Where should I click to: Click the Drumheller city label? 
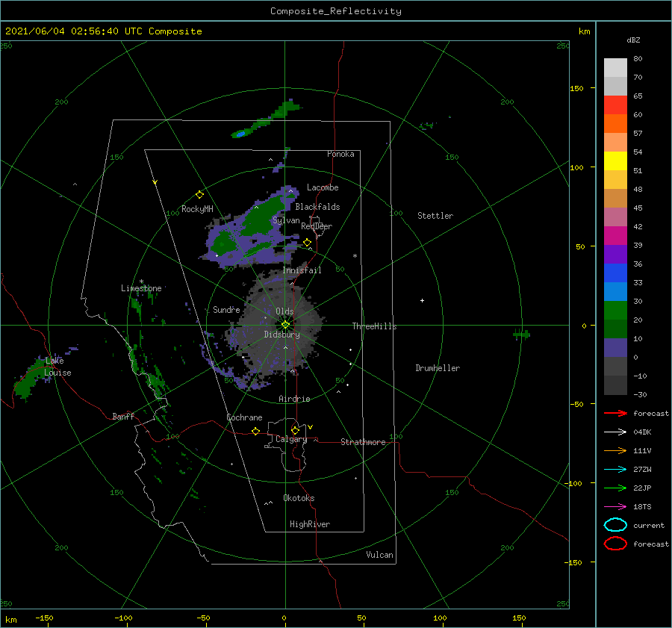(438, 368)
